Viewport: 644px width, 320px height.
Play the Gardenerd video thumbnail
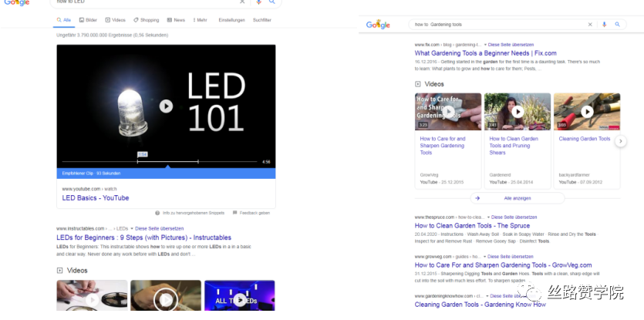(x=518, y=111)
